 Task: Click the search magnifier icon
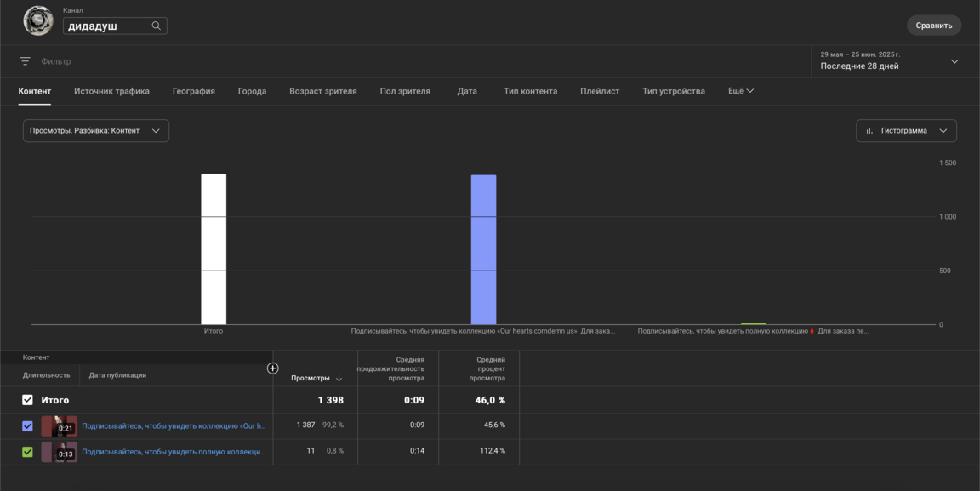click(156, 26)
